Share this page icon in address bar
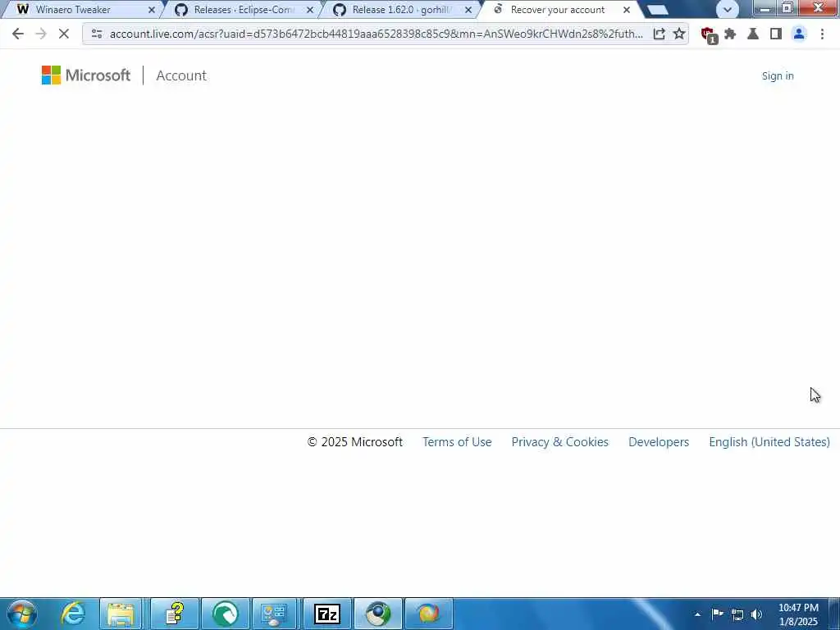The height and width of the screenshot is (630, 840). pyautogui.click(x=659, y=34)
